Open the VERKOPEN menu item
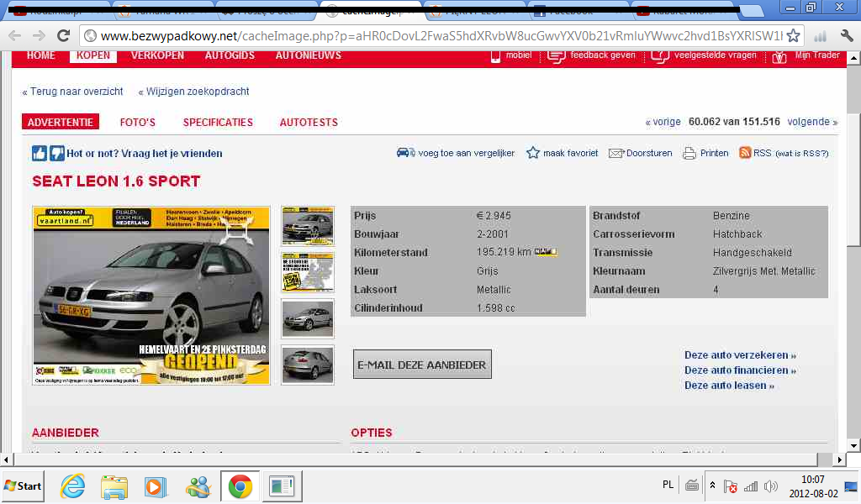The height and width of the screenshot is (504, 861). (x=157, y=55)
